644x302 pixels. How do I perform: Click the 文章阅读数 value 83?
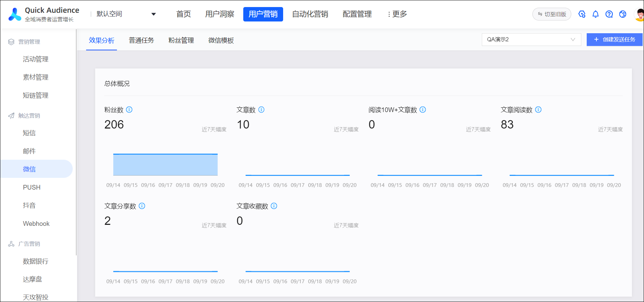pos(507,125)
